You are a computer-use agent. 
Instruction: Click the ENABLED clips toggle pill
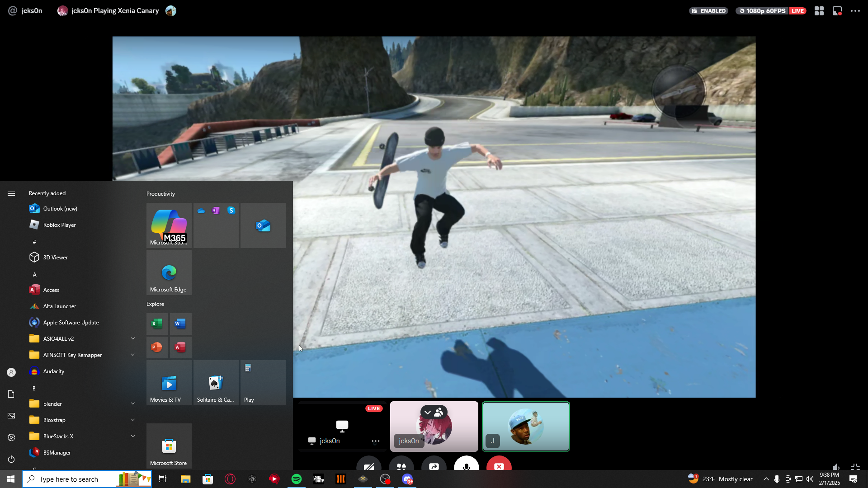(708, 11)
